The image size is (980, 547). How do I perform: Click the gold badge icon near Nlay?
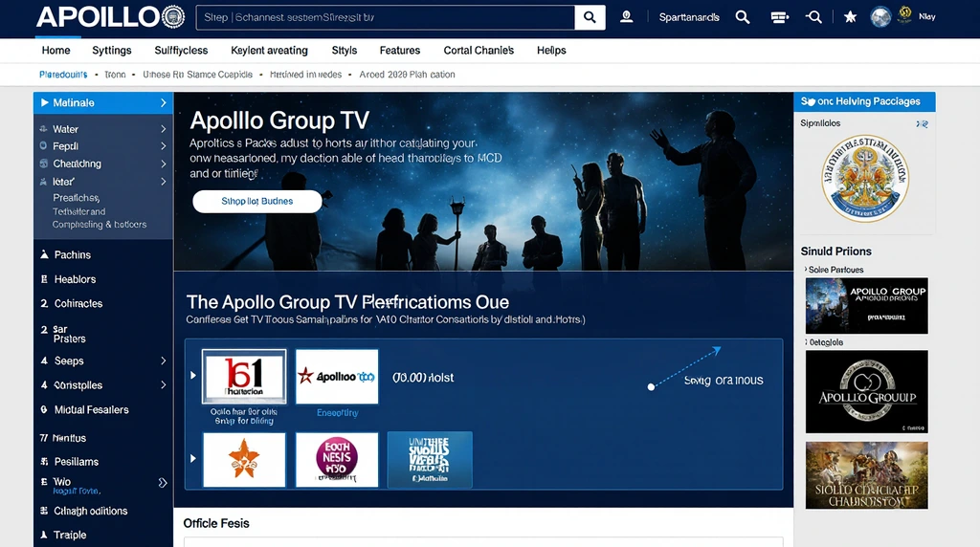point(904,13)
